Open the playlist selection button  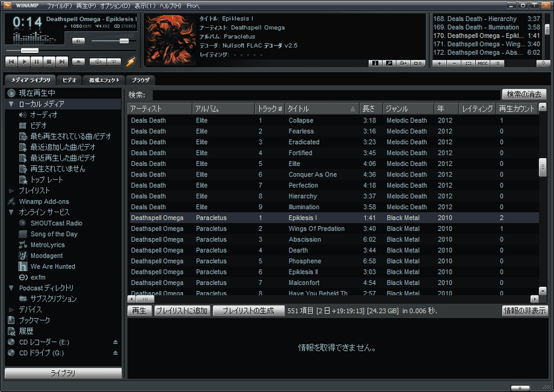click(x=468, y=63)
